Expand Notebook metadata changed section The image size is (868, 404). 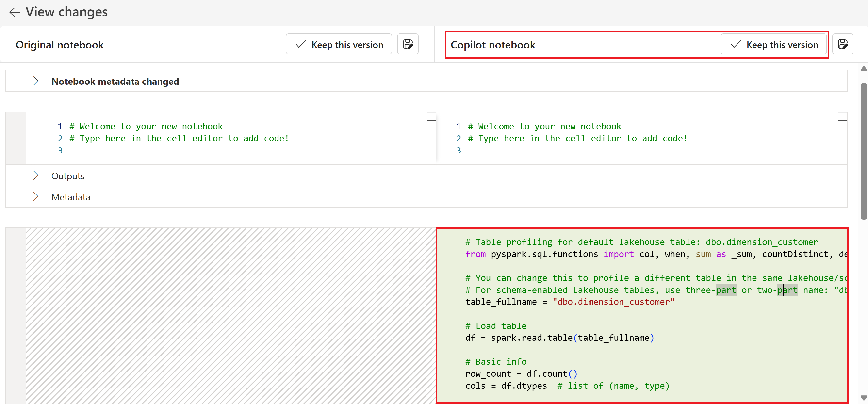pos(36,81)
